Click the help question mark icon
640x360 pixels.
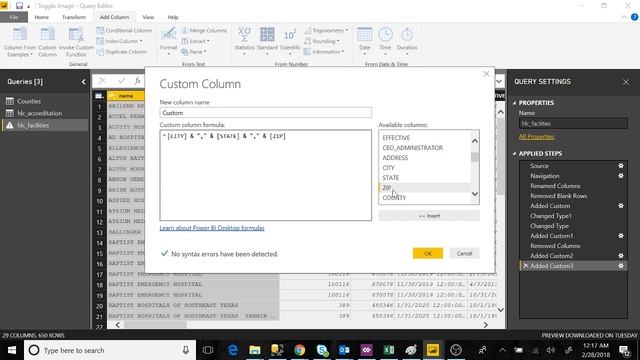(x=634, y=17)
